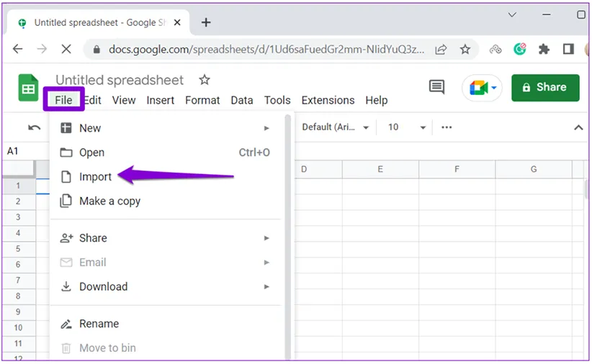Open the font size dropdown

[407, 127]
